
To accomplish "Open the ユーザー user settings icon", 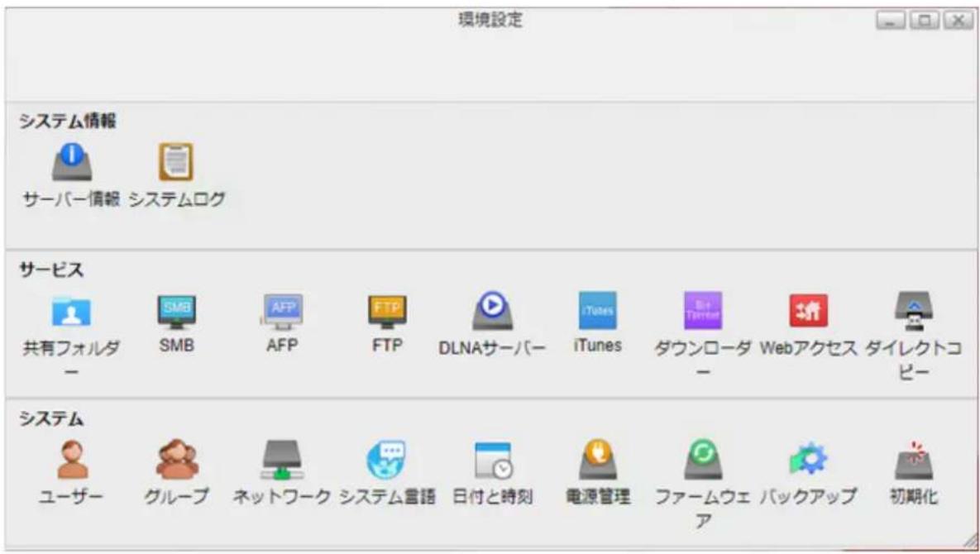I will click(x=72, y=459).
